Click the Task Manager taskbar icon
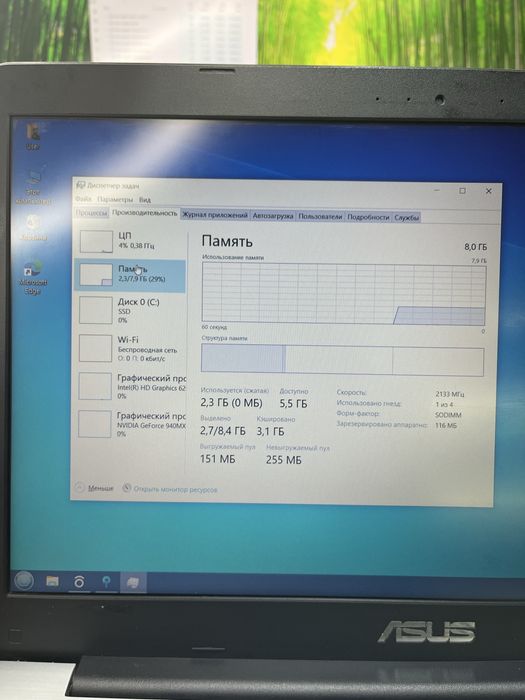Viewport: 525px width, 700px height. click(133, 582)
